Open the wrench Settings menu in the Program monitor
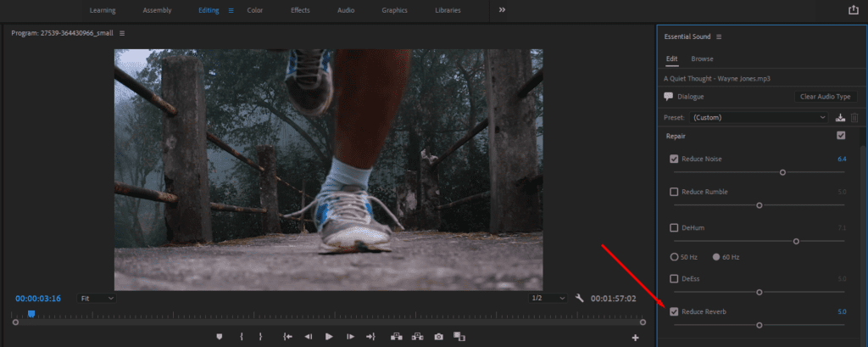 pos(580,299)
